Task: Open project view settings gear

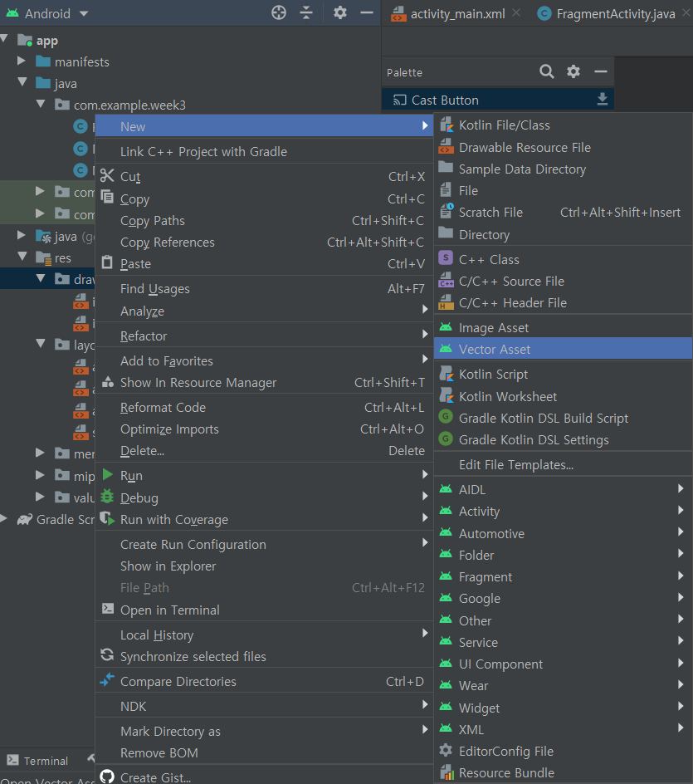Action: click(339, 12)
